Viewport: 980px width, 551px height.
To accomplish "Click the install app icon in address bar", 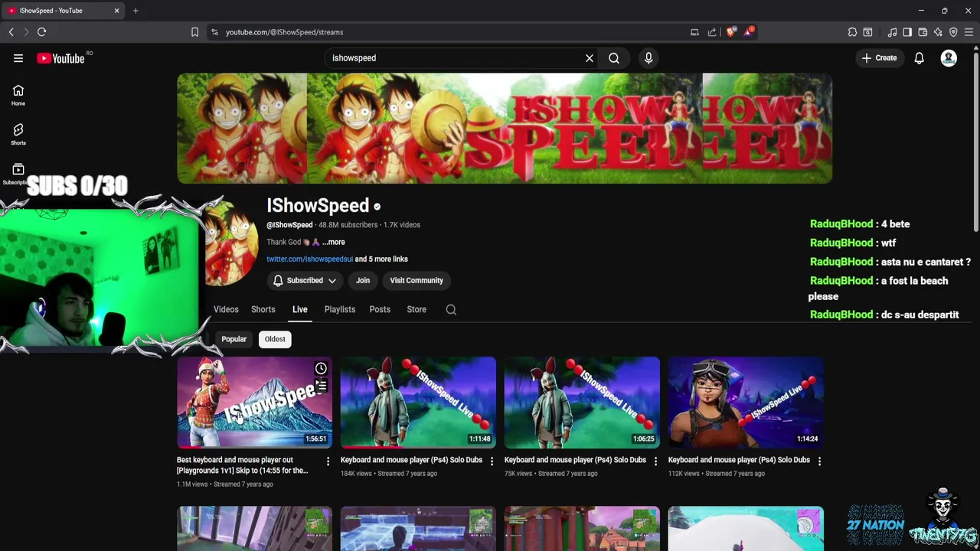I will 694,32.
